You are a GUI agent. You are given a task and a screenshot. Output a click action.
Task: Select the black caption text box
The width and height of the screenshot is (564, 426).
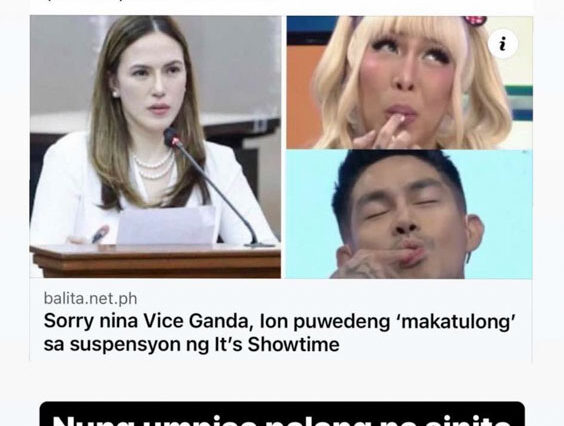[282, 414]
